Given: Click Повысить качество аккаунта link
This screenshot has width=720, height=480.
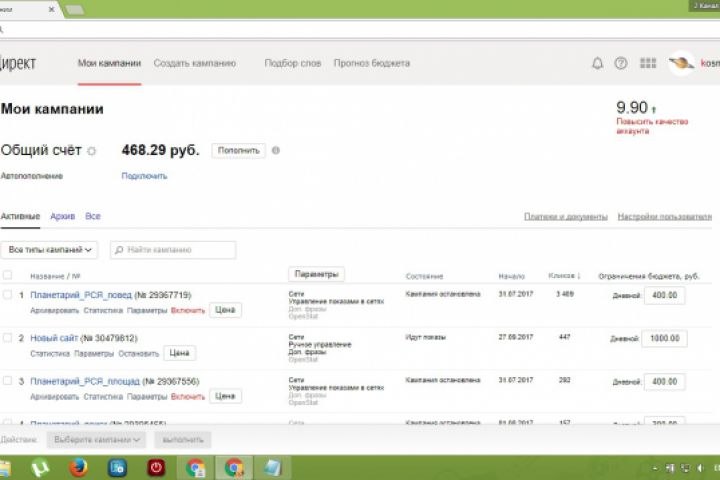Looking at the screenshot, I should 652,126.
